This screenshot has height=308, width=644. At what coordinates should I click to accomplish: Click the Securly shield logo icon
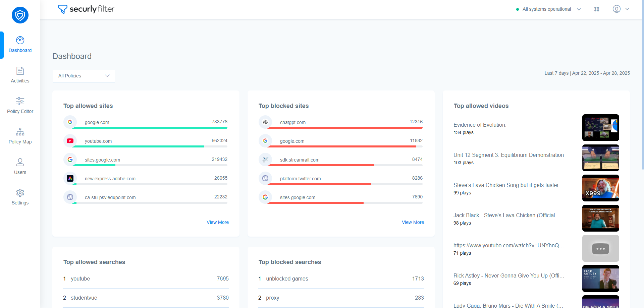pyautogui.click(x=20, y=15)
